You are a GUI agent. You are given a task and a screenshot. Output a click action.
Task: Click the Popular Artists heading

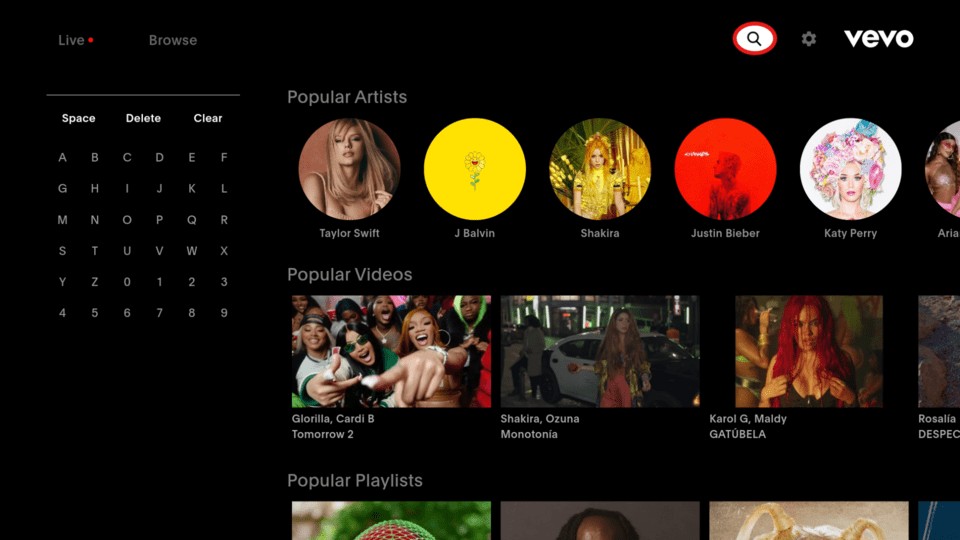pos(347,97)
